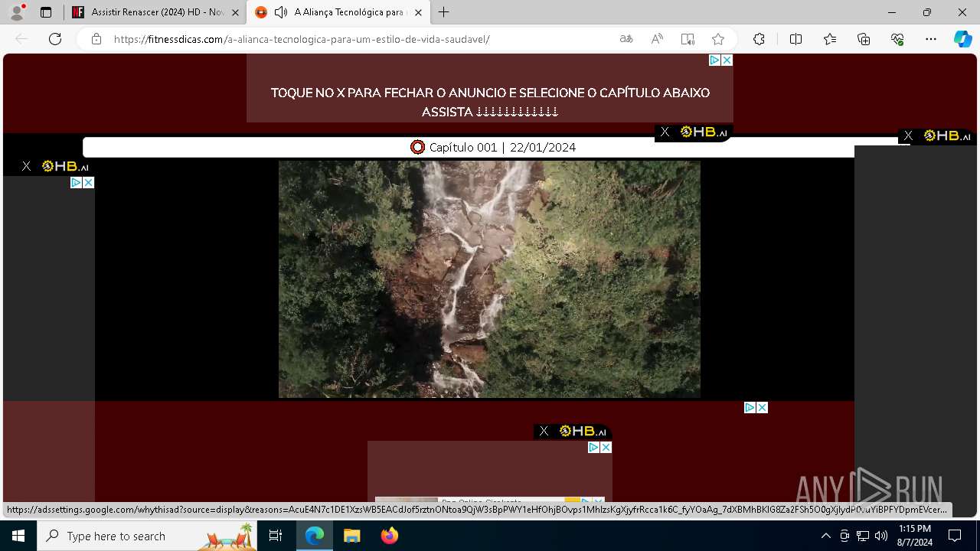Open the notifications action center

click(x=955, y=536)
